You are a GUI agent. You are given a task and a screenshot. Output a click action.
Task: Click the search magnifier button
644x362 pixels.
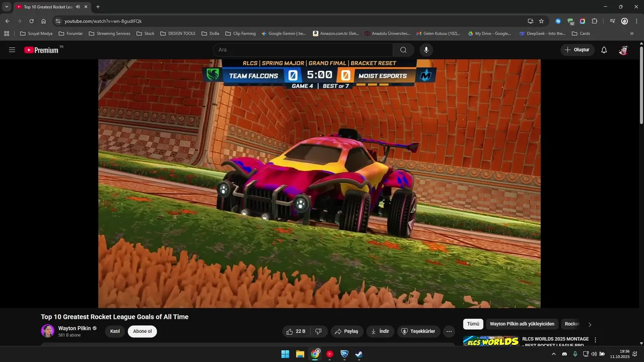click(404, 50)
